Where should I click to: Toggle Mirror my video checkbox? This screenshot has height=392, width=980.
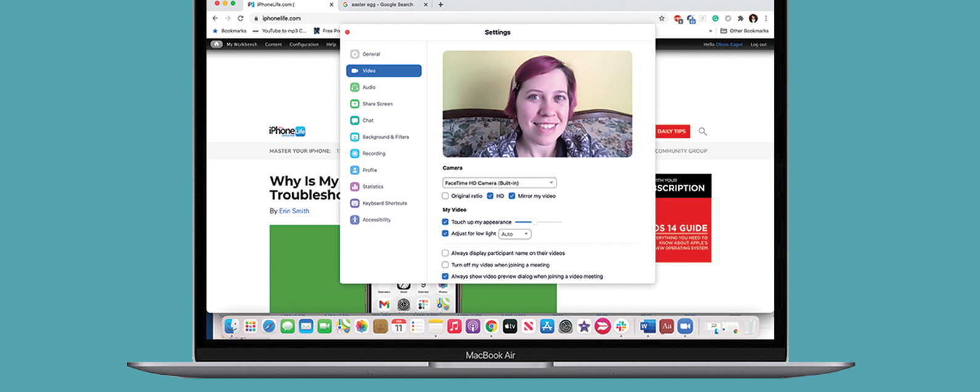click(512, 196)
